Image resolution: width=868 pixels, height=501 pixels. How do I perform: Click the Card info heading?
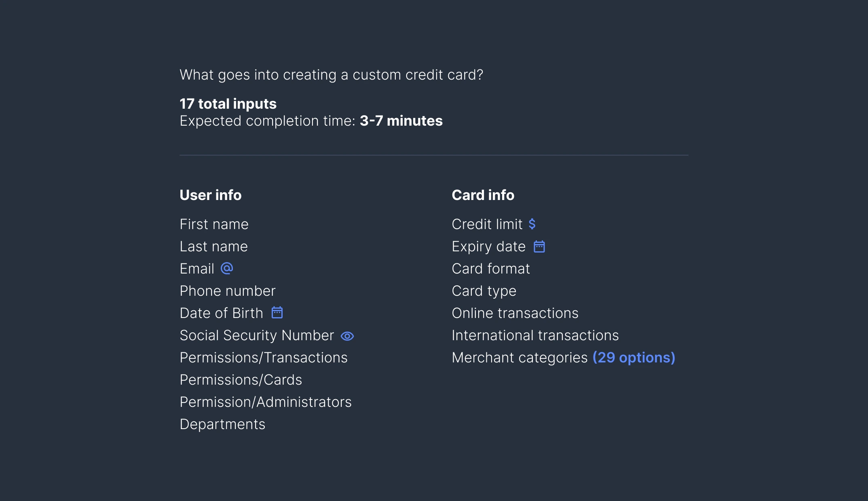(483, 195)
